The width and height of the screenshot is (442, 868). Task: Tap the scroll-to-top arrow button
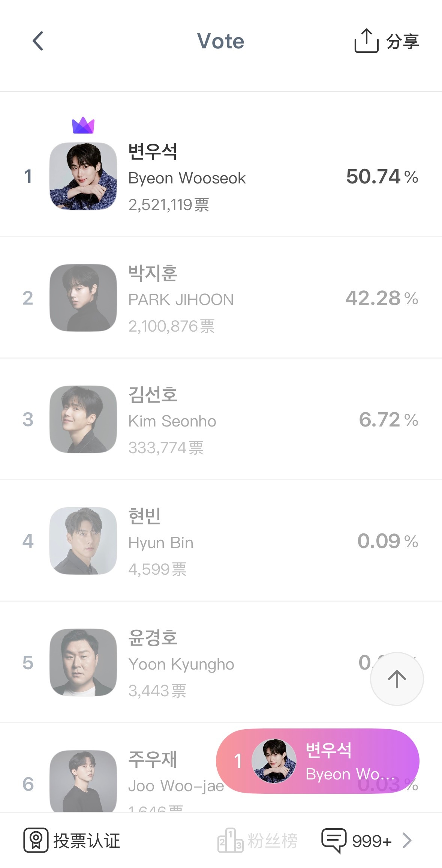tap(397, 679)
